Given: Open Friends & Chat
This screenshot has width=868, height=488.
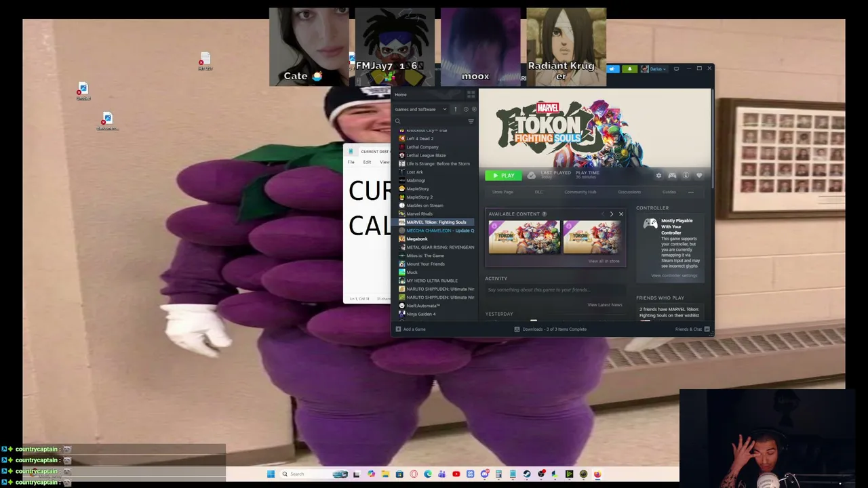Looking at the screenshot, I should click(692, 329).
